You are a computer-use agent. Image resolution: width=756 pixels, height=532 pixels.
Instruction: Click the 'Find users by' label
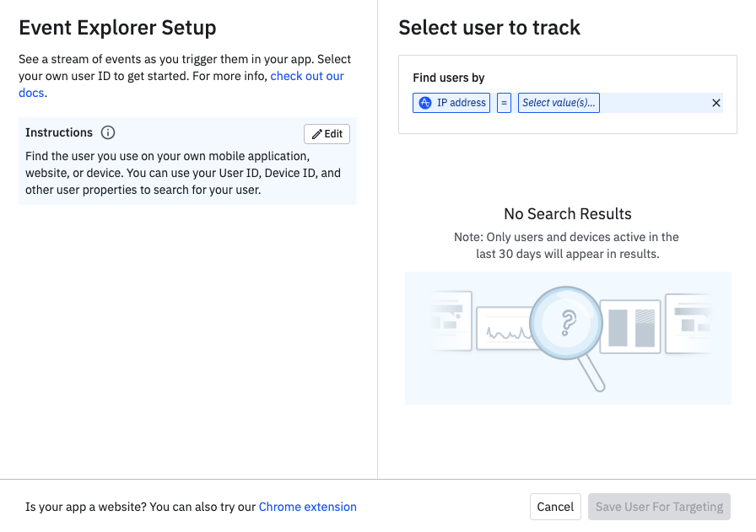(449, 78)
